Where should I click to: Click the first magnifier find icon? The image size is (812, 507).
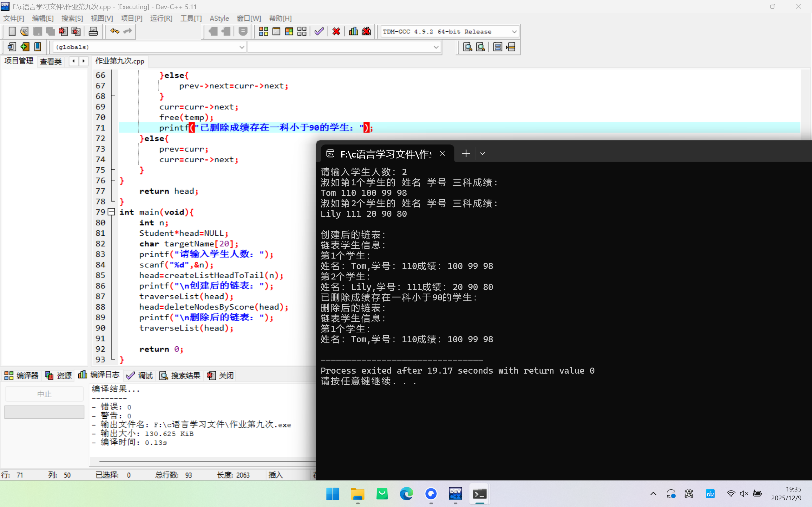(468, 47)
